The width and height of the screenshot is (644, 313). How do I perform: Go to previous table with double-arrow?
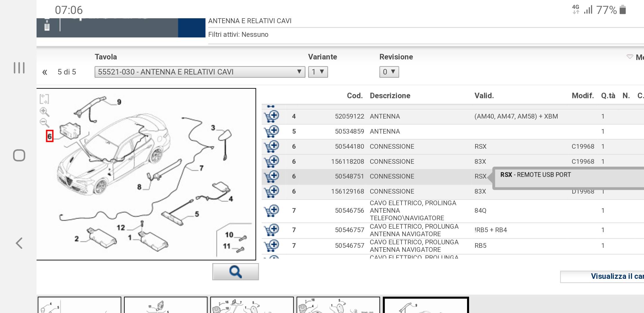click(45, 72)
